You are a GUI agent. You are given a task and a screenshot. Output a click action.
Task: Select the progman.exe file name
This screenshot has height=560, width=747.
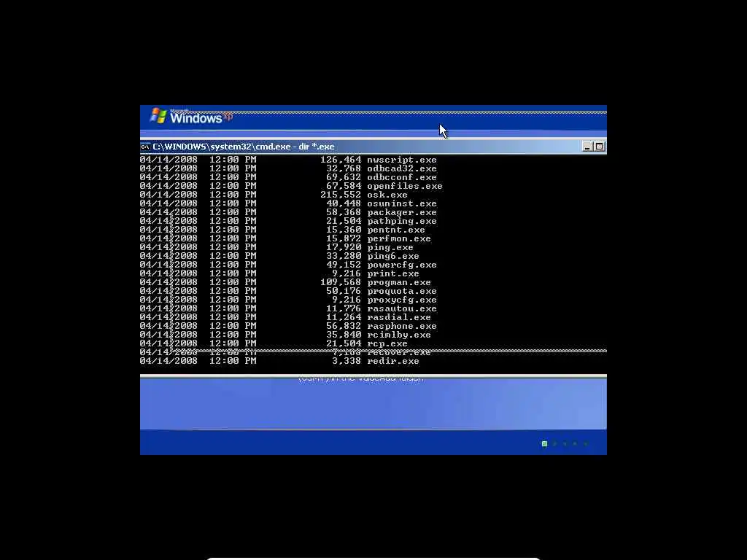pyautogui.click(x=399, y=282)
